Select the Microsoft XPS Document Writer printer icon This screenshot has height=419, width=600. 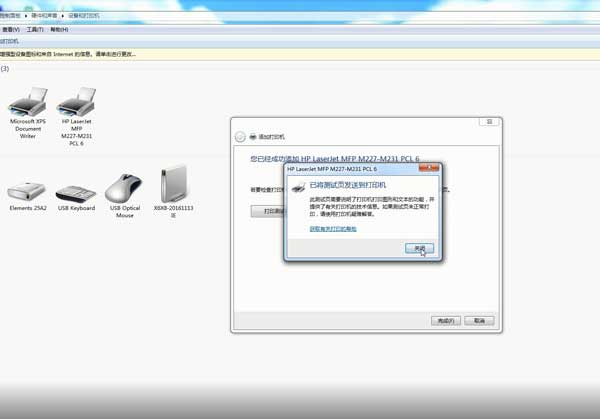pos(28,101)
